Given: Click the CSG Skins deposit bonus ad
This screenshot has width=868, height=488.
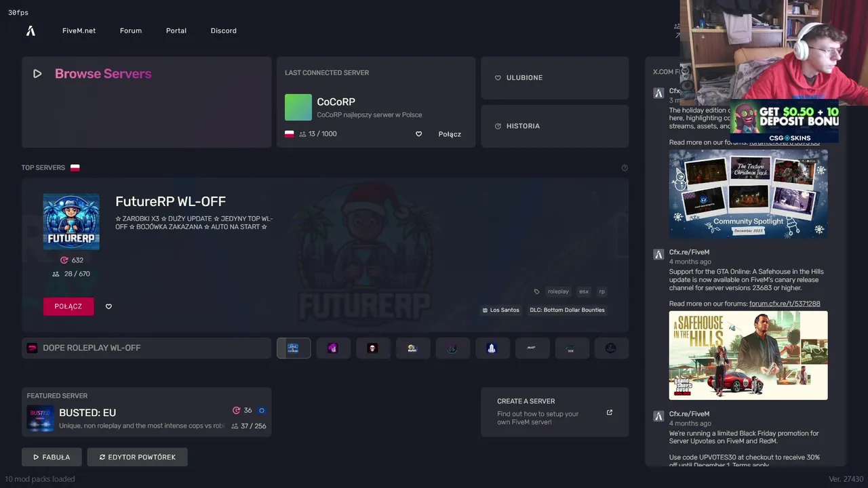Looking at the screenshot, I should coord(784,121).
